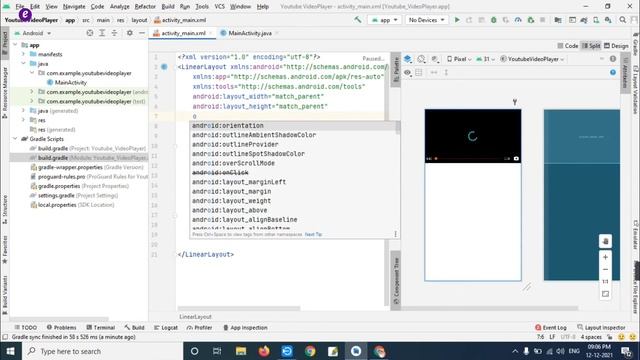The image size is (640, 360).
Task: Zoom in preview with plus icon
Action: 605,257
